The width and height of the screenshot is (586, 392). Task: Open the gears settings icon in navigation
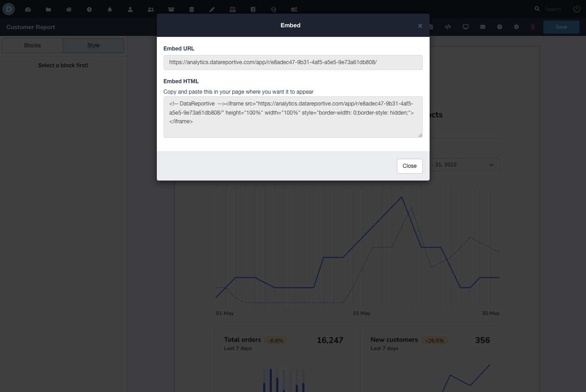[294, 9]
